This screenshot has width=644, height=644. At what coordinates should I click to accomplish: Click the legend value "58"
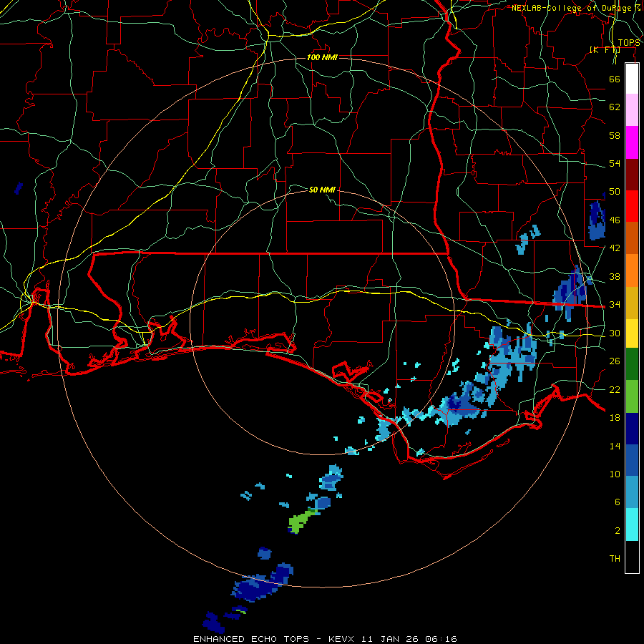[615, 135]
